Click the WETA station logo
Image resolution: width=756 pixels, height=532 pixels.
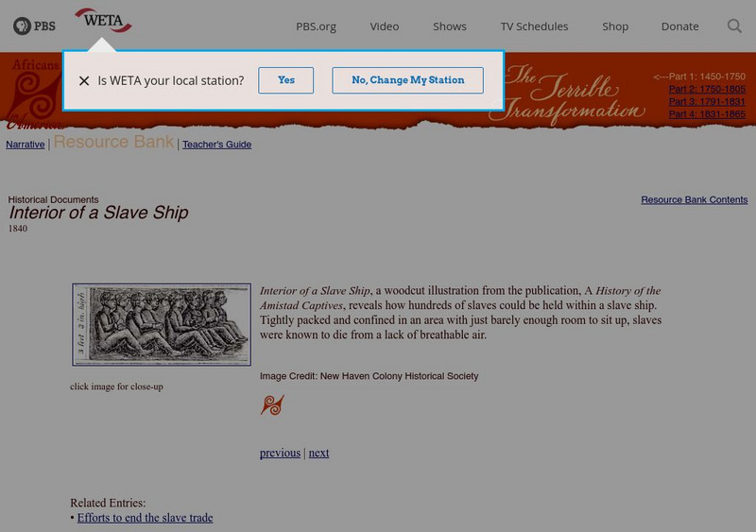[103, 20]
